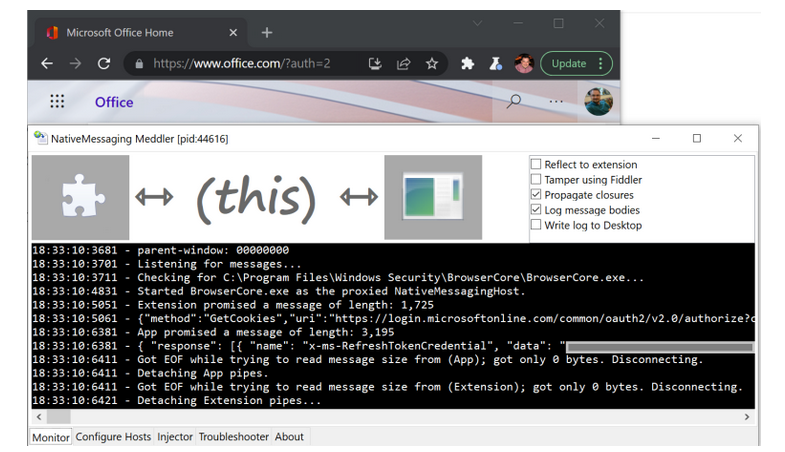Screen dimensions: 785x452
Task: Open the Office app launcher grid
Action: pos(58,102)
